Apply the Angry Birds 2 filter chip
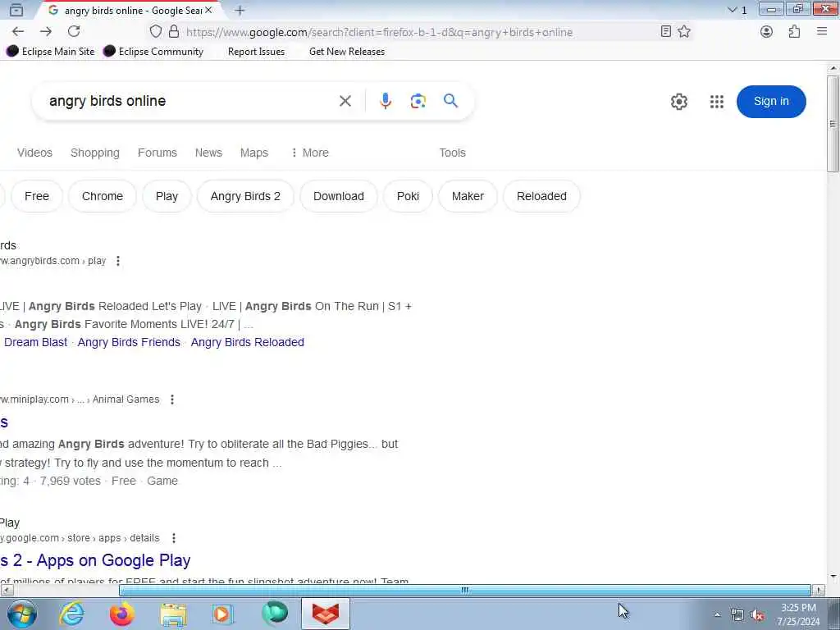Viewport: 840px width, 630px height. click(x=245, y=196)
